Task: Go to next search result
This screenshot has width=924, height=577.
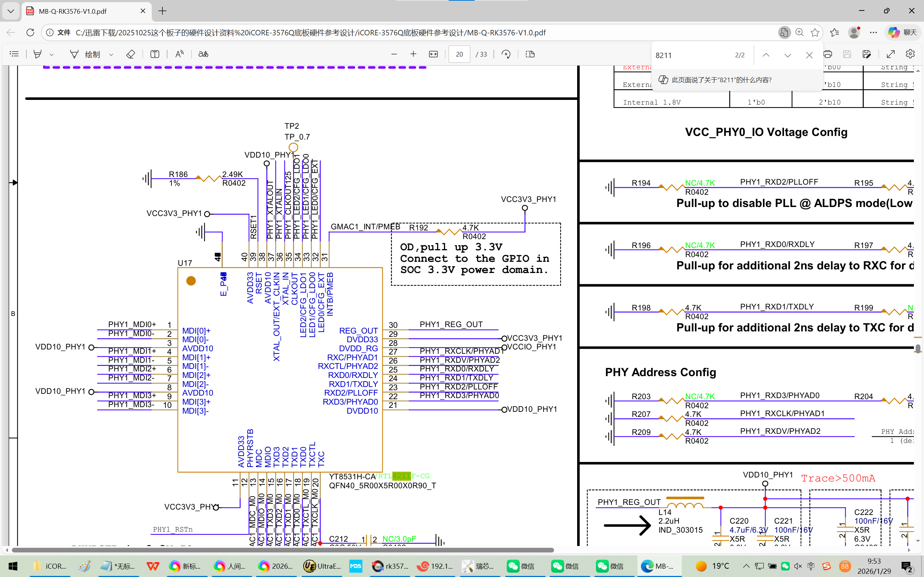Action: (x=787, y=55)
